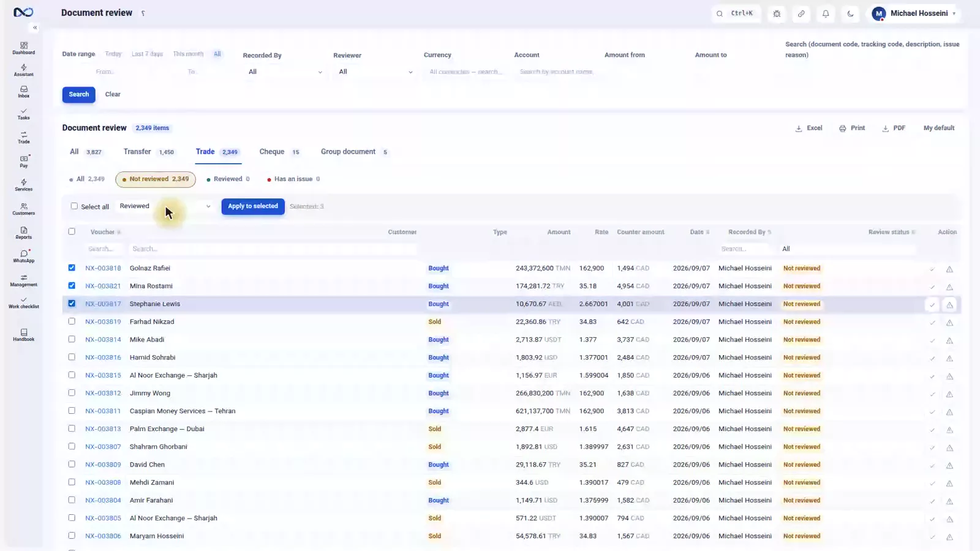Sort by the Voucher column
Screen dimensions: 980x551
pyautogui.click(x=105, y=232)
